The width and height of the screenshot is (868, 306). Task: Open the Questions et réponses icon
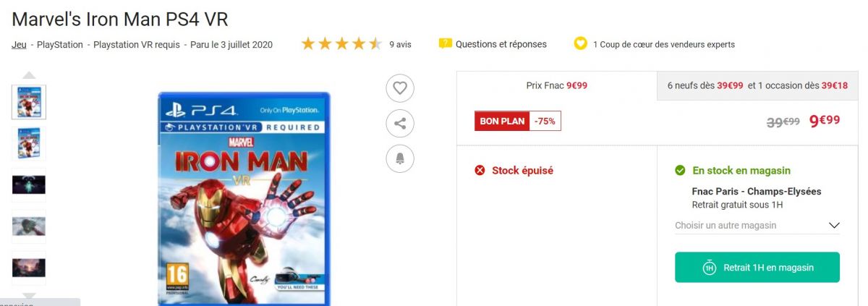[x=446, y=44]
